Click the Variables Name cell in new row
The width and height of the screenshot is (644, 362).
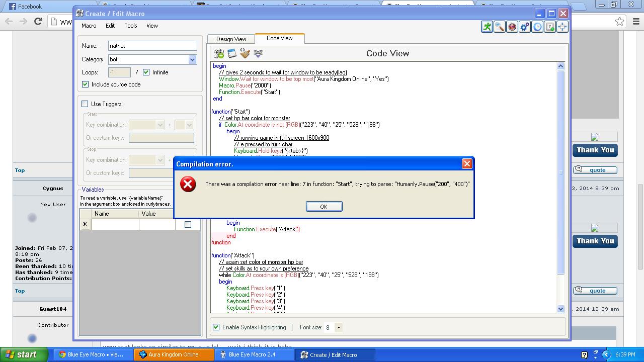click(115, 224)
